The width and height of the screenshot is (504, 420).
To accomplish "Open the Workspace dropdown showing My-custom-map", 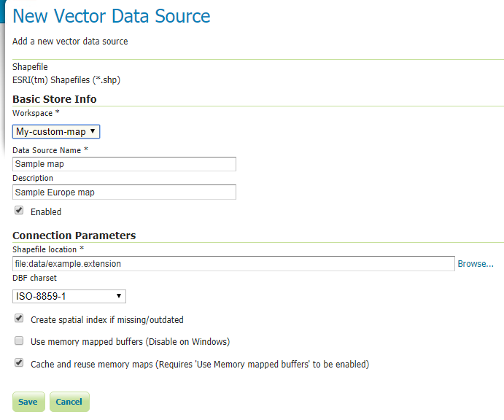I will point(56,132).
